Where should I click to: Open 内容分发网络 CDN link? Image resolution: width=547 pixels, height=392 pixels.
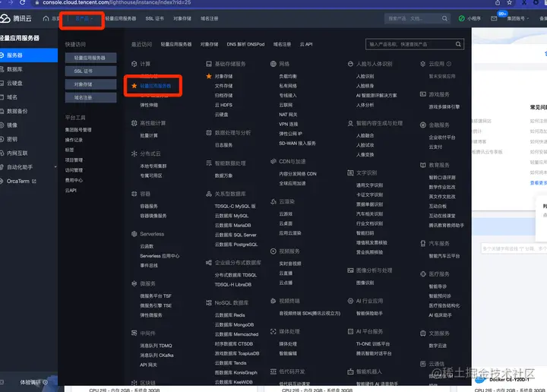pos(298,174)
